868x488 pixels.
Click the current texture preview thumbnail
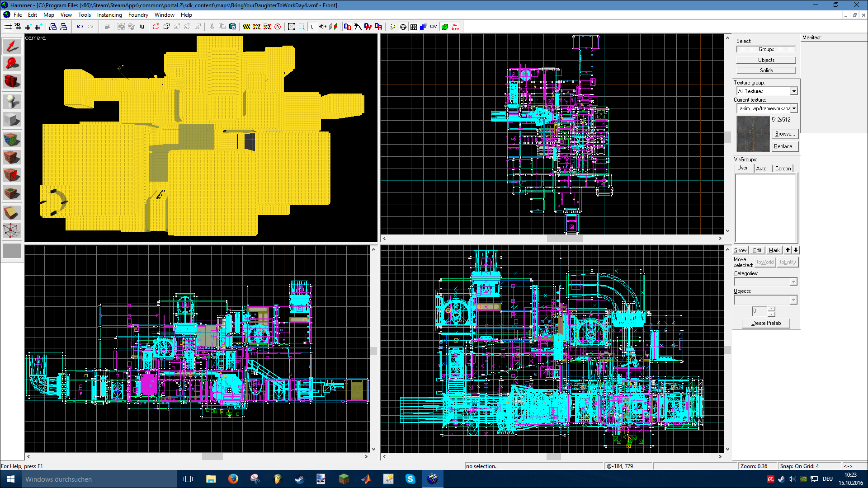753,134
